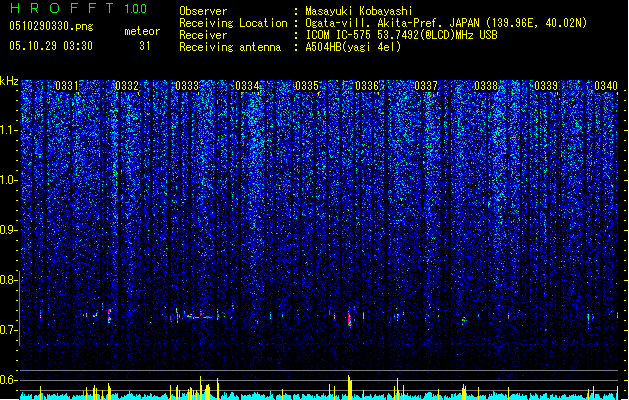Click the kHz axis unit label
Screen dimensions: 629x400
9,81
